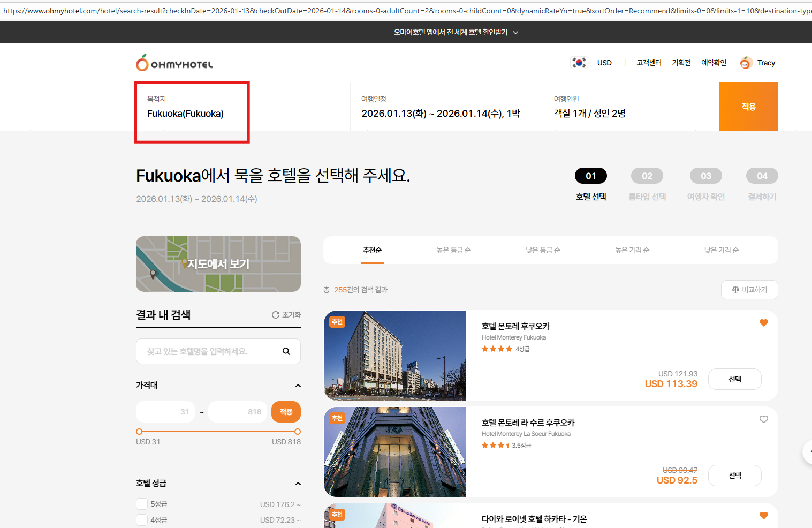Apply the price range with 적용 button

point(286,412)
